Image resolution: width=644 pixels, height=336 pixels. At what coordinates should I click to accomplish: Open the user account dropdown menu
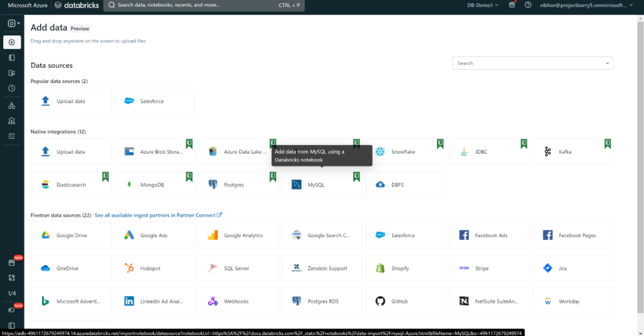pyautogui.click(x=587, y=5)
